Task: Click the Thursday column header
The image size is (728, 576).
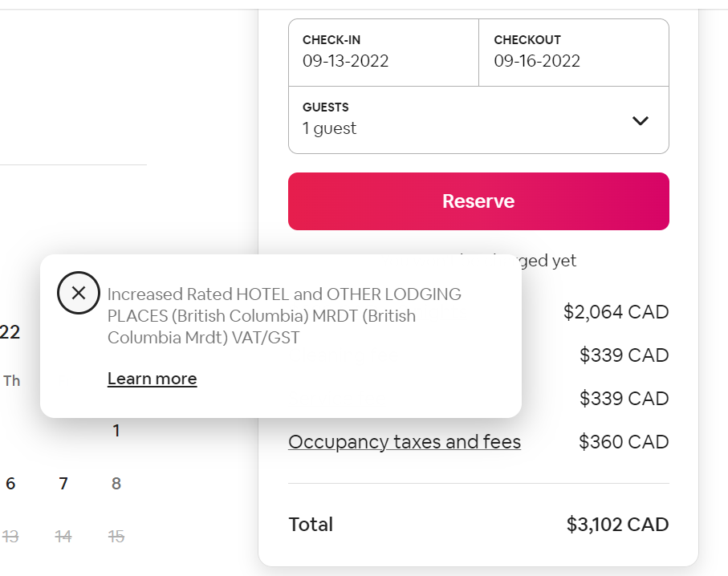Action: coord(11,381)
